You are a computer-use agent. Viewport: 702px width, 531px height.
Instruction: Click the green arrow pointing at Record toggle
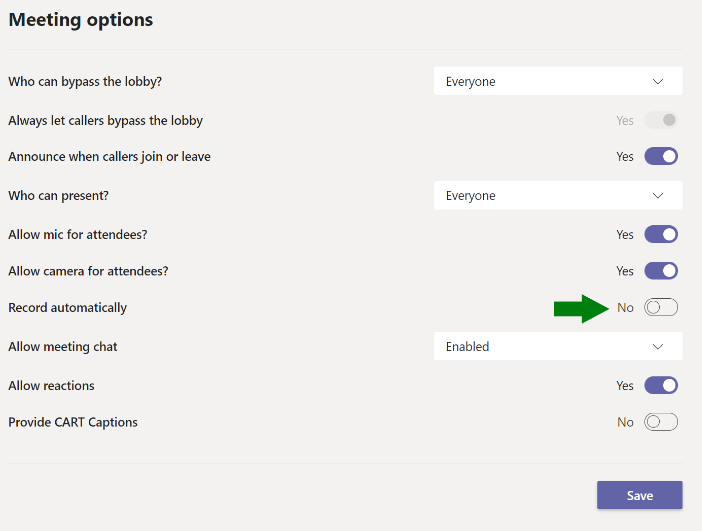(581, 308)
